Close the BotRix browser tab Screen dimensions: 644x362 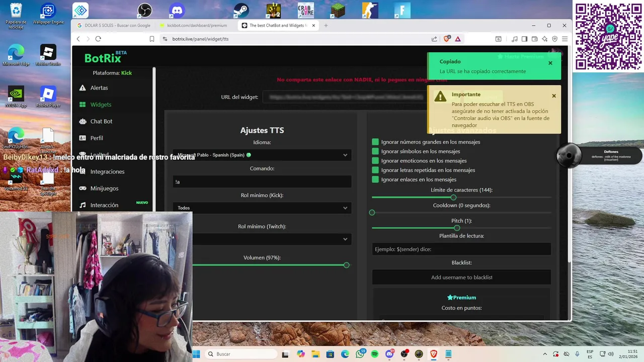point(313,25)
